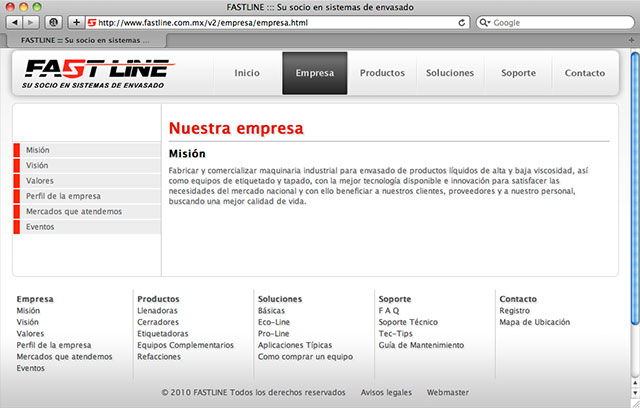Reload the page with the refresh icon
This screenshot has width=640, height=408.
tap(462, 22)
